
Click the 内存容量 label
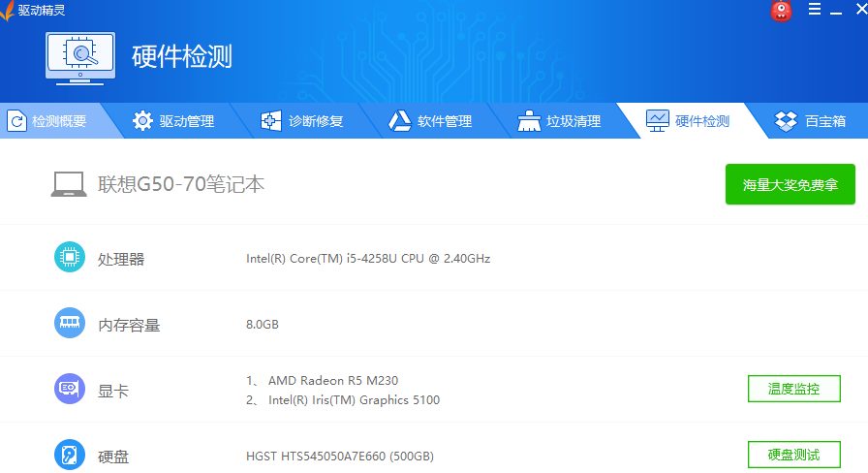pos(129,325)
